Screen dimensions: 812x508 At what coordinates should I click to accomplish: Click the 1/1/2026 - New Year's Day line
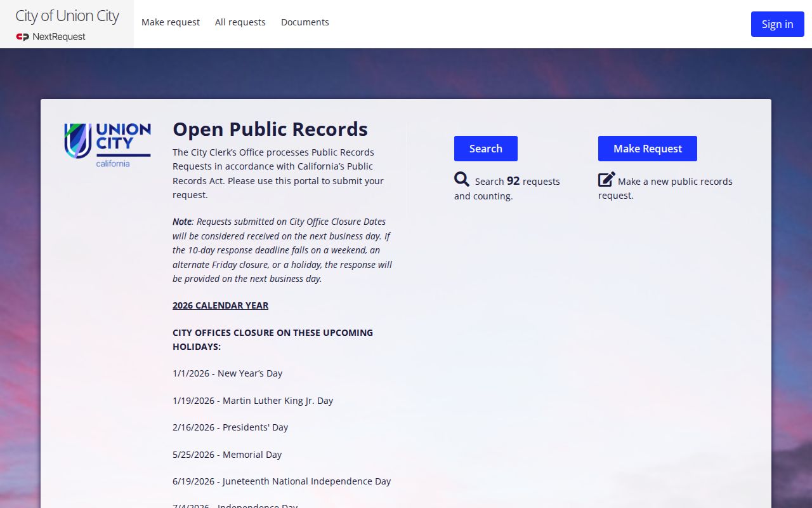tap(228, 373)
